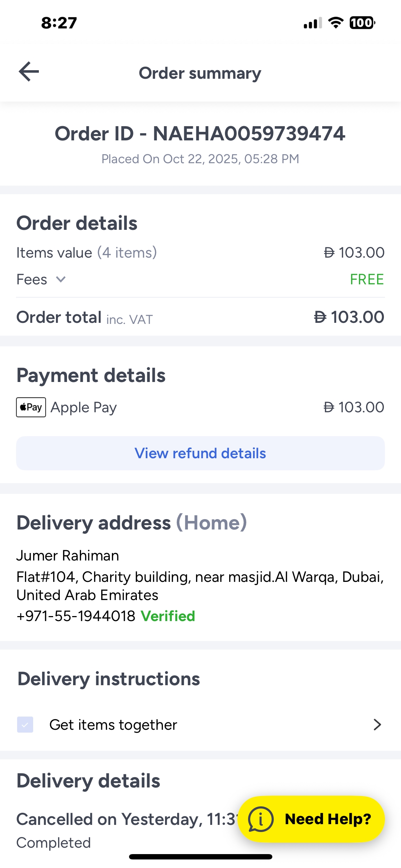This screenshot has width=401, height=868.
Task: Tap the Need Help info icon
Action: click(261, 819)
